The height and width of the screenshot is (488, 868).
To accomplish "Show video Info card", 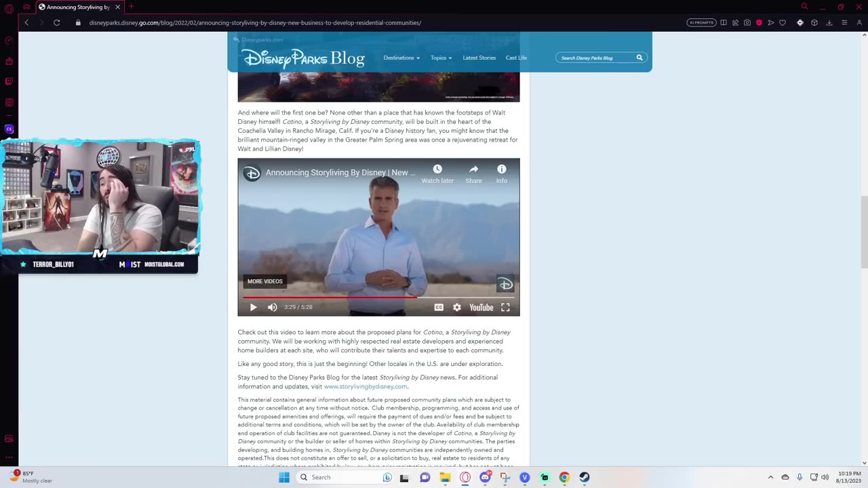I will click(501, 174).
